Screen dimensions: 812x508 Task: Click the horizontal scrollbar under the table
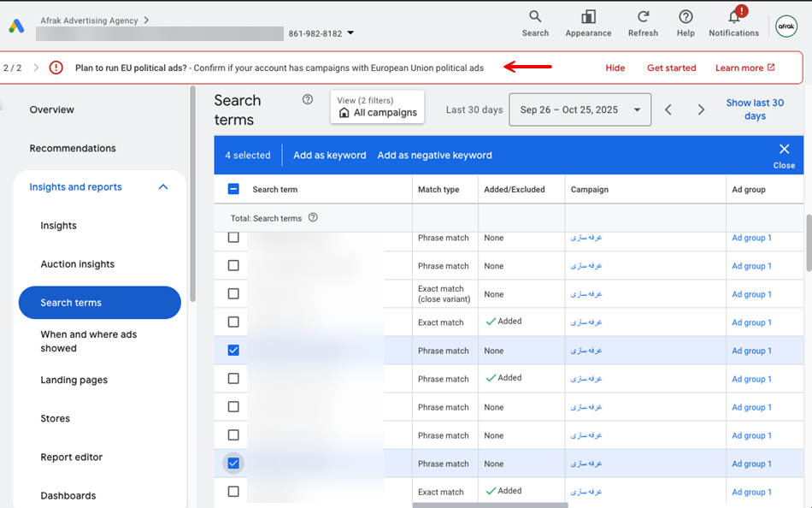click(x=489, y=505)
